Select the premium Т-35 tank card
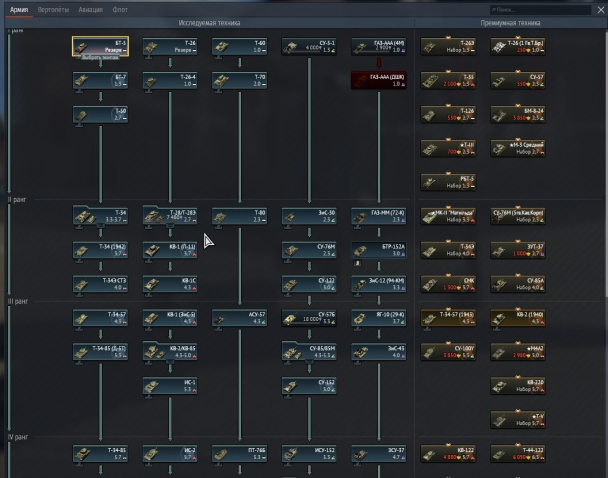Image resolution: width=608 pixels, height=478 pixels. click(x=448, y=80)
